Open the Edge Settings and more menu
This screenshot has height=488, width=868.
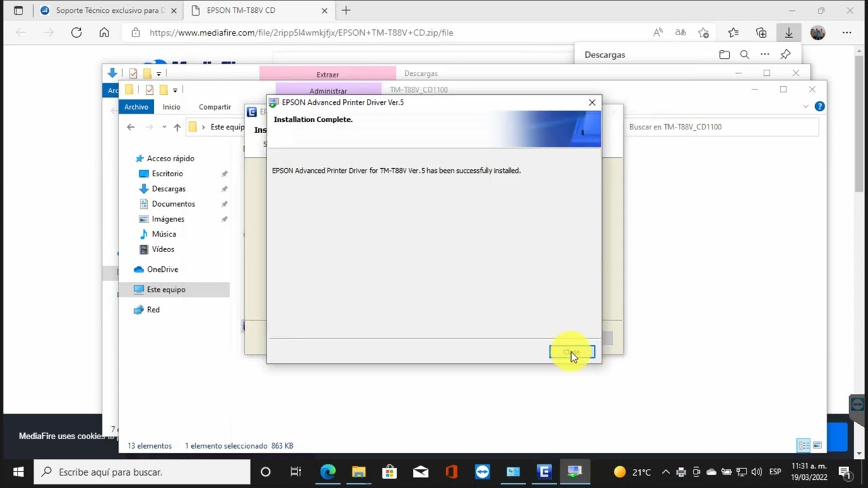[846, 33]
